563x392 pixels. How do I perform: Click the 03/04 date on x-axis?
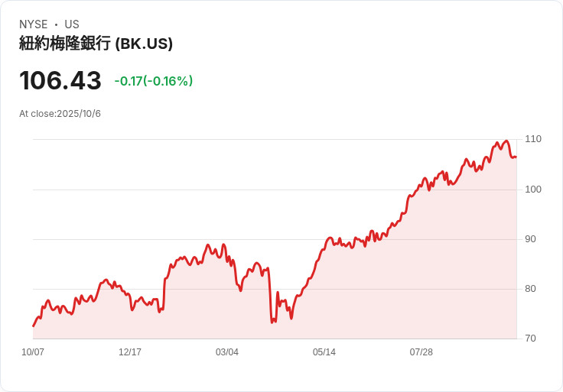coord(227,352)
